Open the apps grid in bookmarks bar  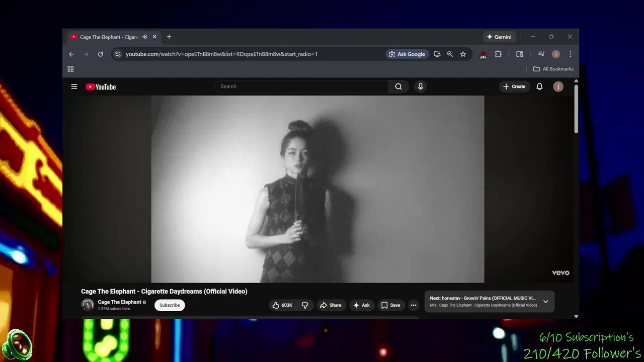click(70, 69)
